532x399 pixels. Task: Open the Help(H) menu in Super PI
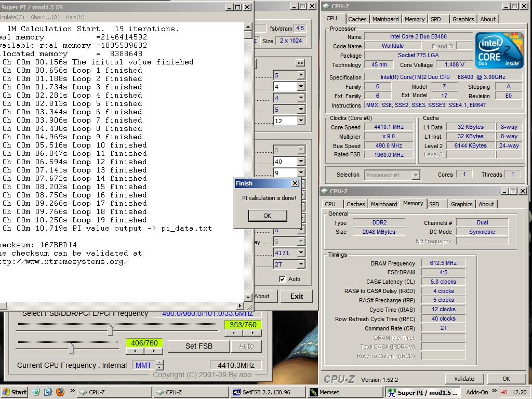(75, 17)
